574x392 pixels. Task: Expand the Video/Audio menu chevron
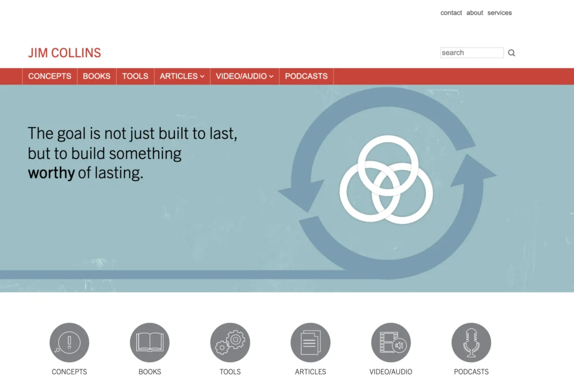click(271, 76)
